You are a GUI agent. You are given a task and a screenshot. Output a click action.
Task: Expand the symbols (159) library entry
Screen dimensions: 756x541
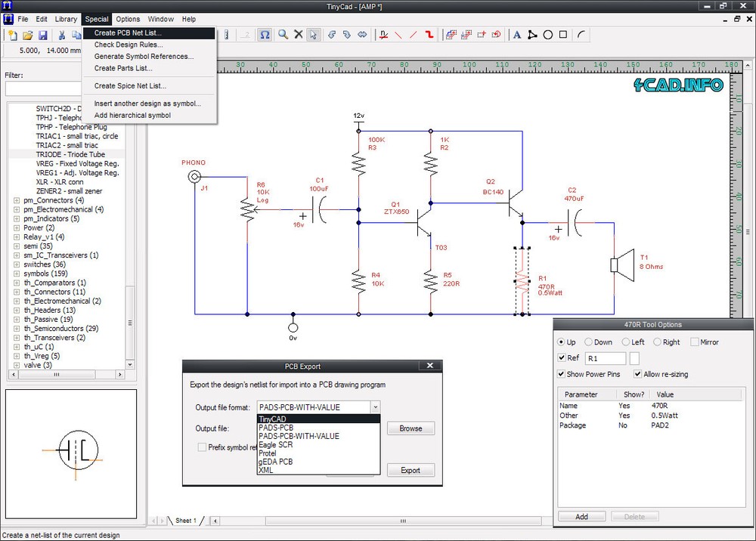click(17, 274)
